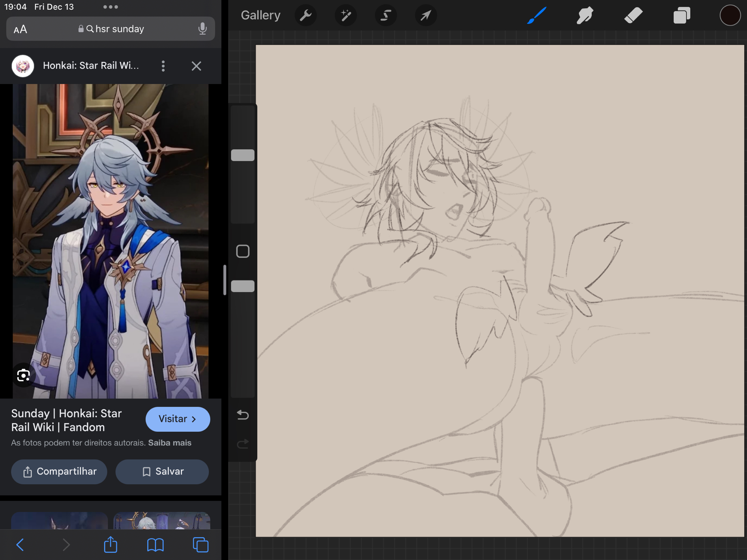Return to the Gallery

click(x=260, y=15)
